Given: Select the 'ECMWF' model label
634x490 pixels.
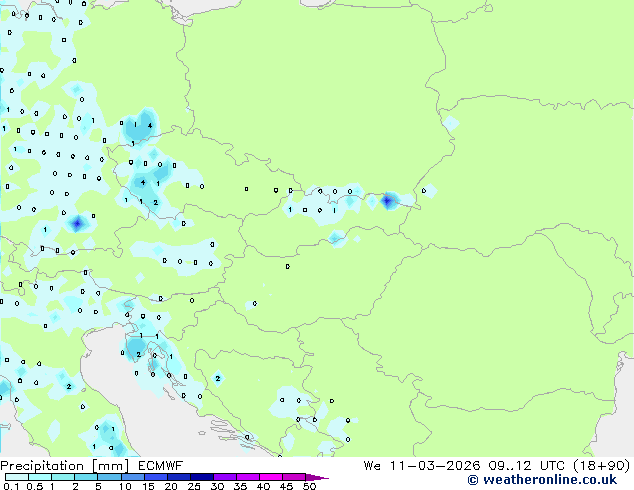Looking at the screenshot, I should pos(161,466).
